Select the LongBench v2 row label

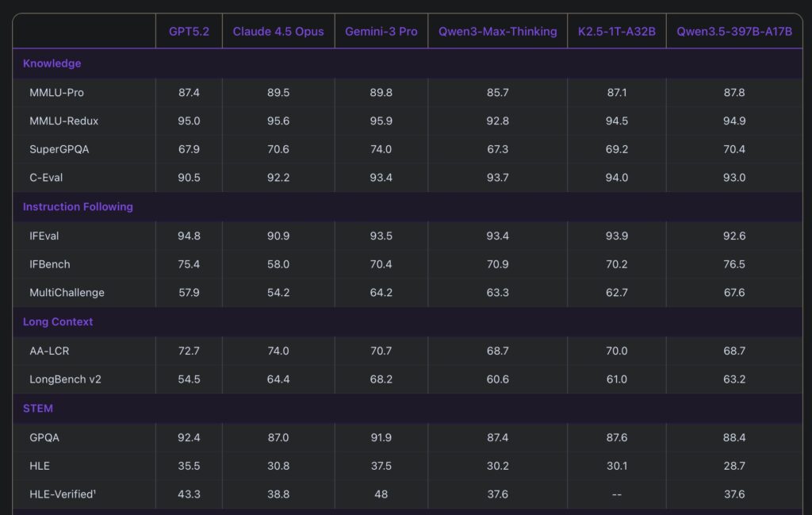[65, 379]
